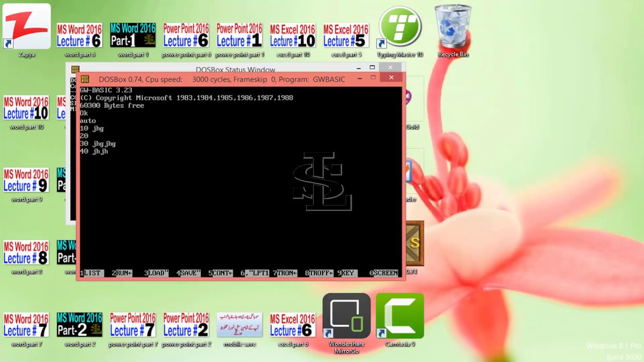
Task: Open word part 10 desktop icon
Action: click(x=27, y=112)
